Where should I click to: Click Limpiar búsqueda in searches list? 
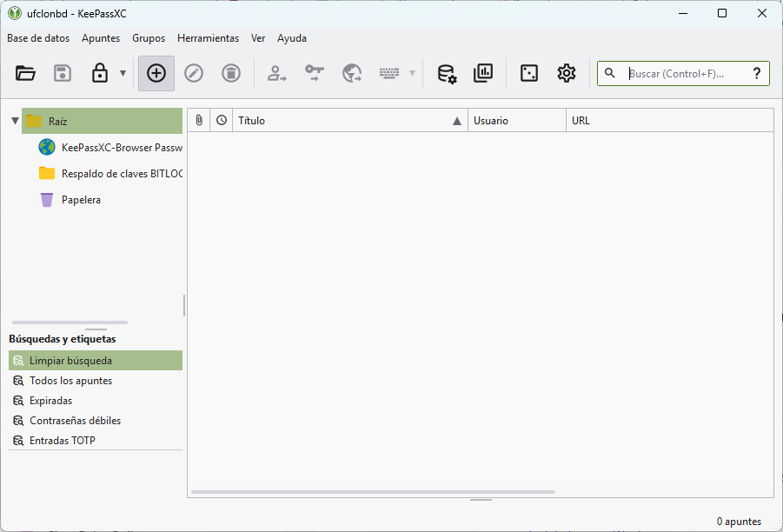point(96,361)
